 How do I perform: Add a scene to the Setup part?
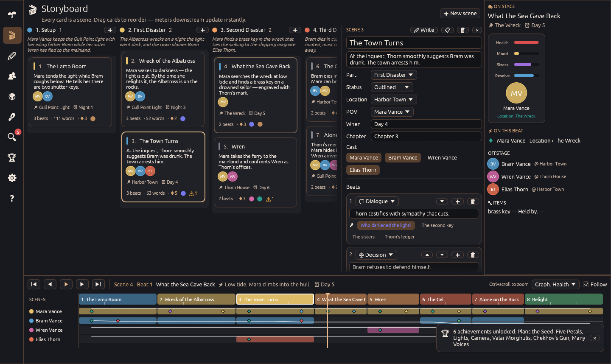pyautogui.click(x=110, y=30)
